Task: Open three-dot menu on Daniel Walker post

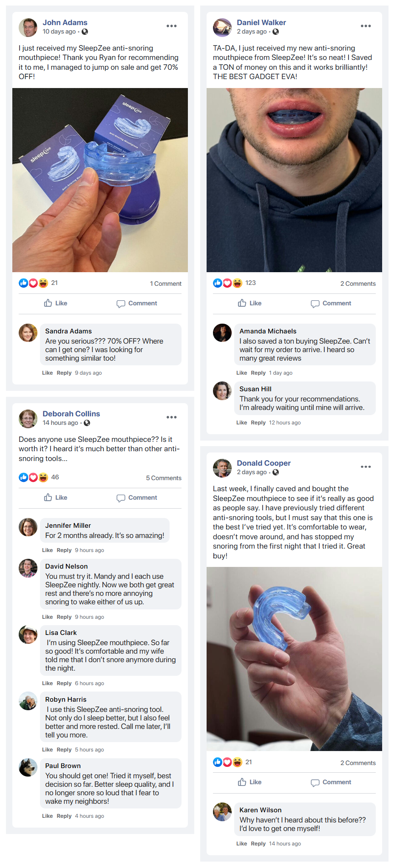Action: coord(366,26)
